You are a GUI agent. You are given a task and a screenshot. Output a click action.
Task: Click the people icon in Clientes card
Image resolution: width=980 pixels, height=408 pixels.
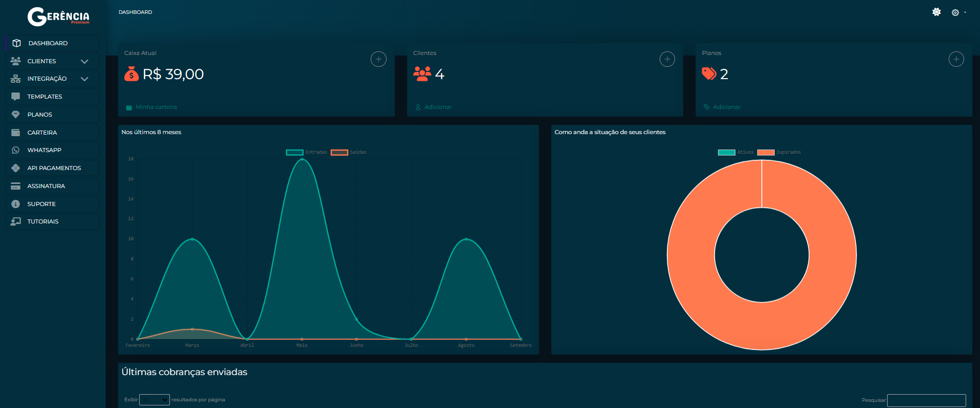(x=422, y=74)
